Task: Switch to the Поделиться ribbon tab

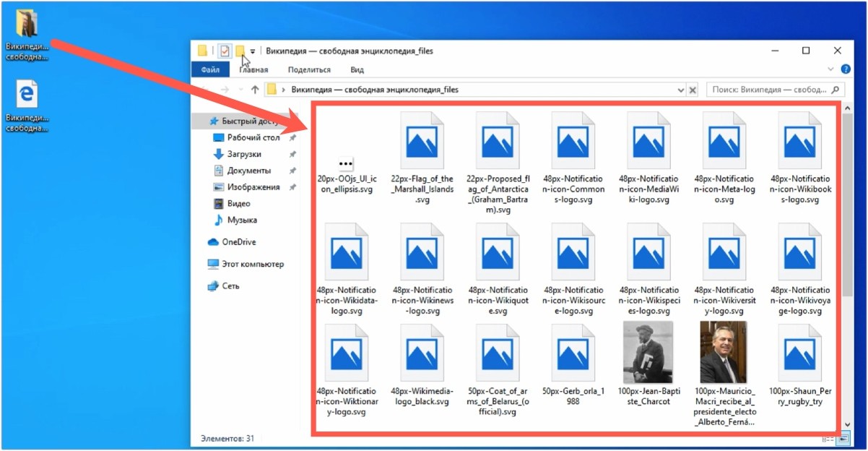Action: pos(309,69)
